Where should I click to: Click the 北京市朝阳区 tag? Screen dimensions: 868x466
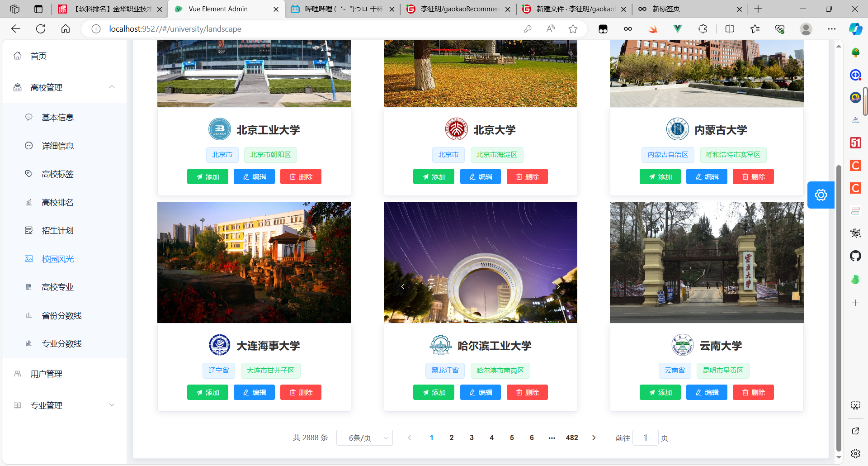tap(270, 155)
